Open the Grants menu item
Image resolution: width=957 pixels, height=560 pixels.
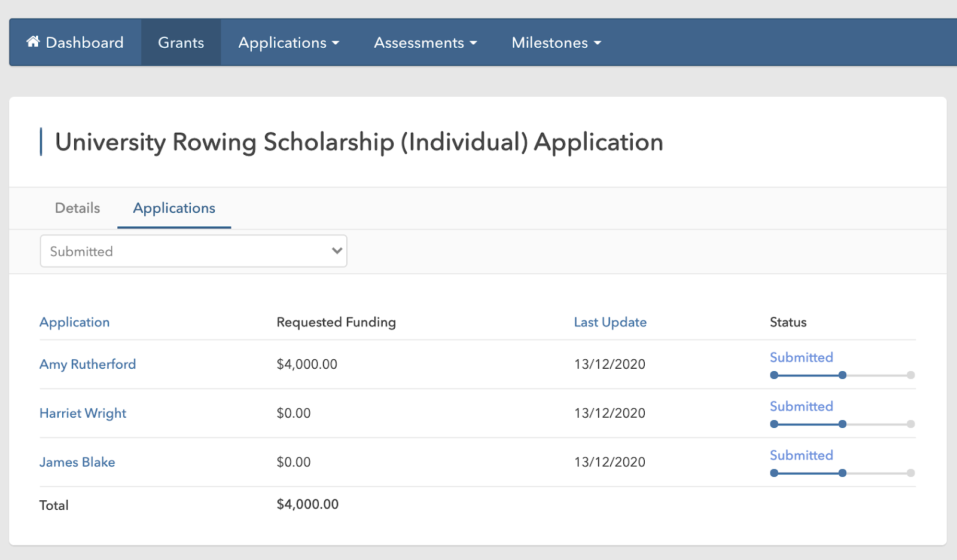[181, 42]
